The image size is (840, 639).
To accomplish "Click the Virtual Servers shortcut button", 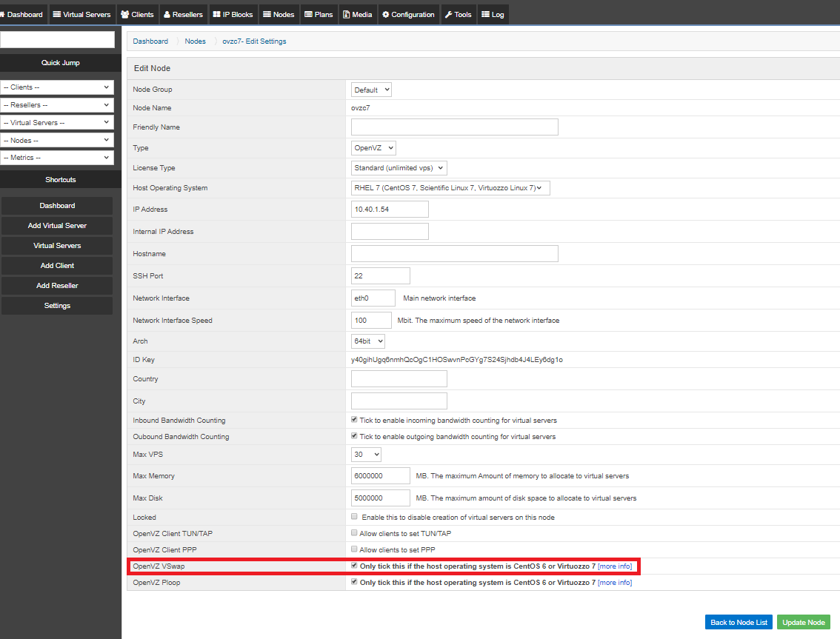I will 57,245.
